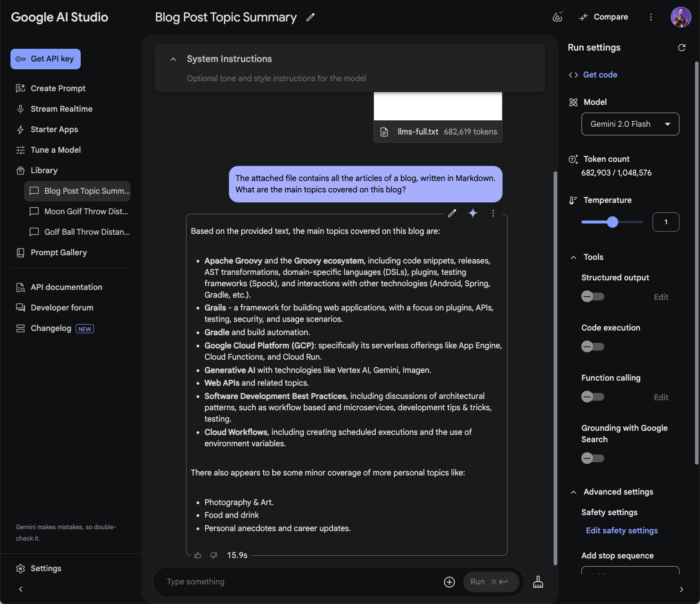Screen dimensions: 700x604
Task: Click the chat scrollbar
Action: [555, 367]
